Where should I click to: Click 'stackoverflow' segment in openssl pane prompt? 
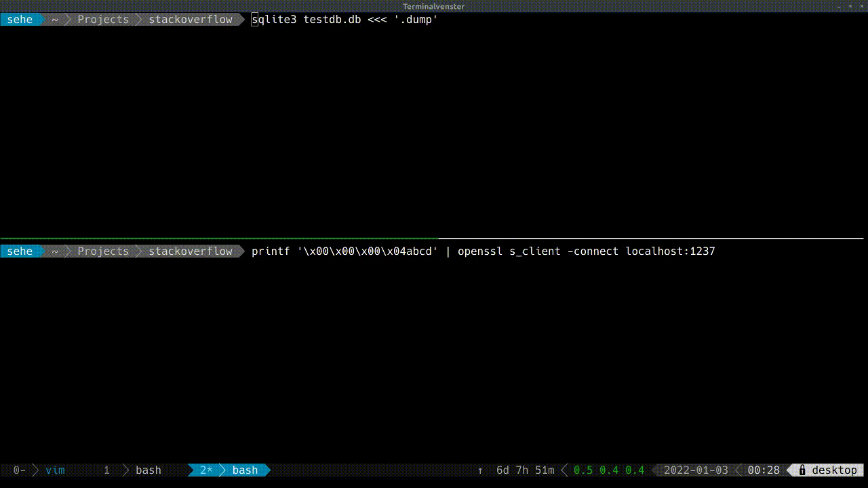click(191, 251)
